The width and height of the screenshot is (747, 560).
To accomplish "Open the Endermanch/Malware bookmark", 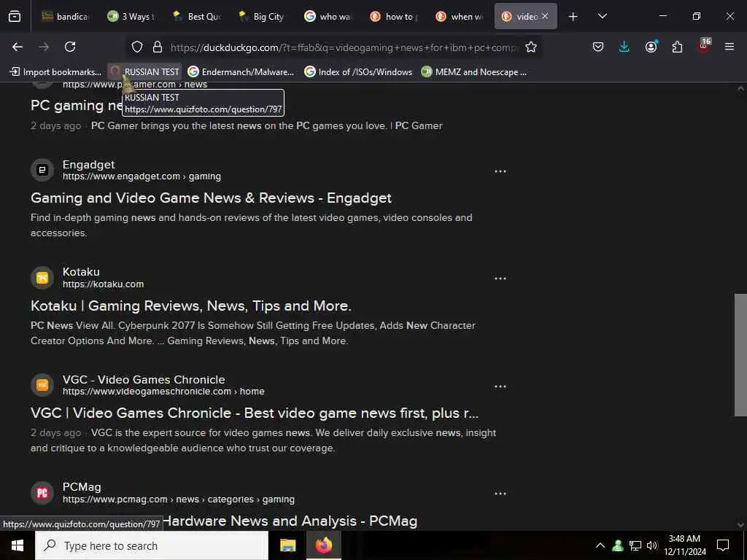I will [x=241, y=72].
